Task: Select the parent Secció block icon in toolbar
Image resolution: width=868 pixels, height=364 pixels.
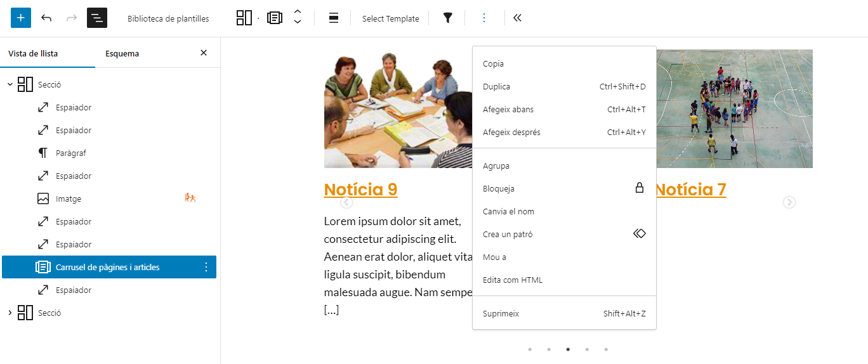Action: pos(244,18)
